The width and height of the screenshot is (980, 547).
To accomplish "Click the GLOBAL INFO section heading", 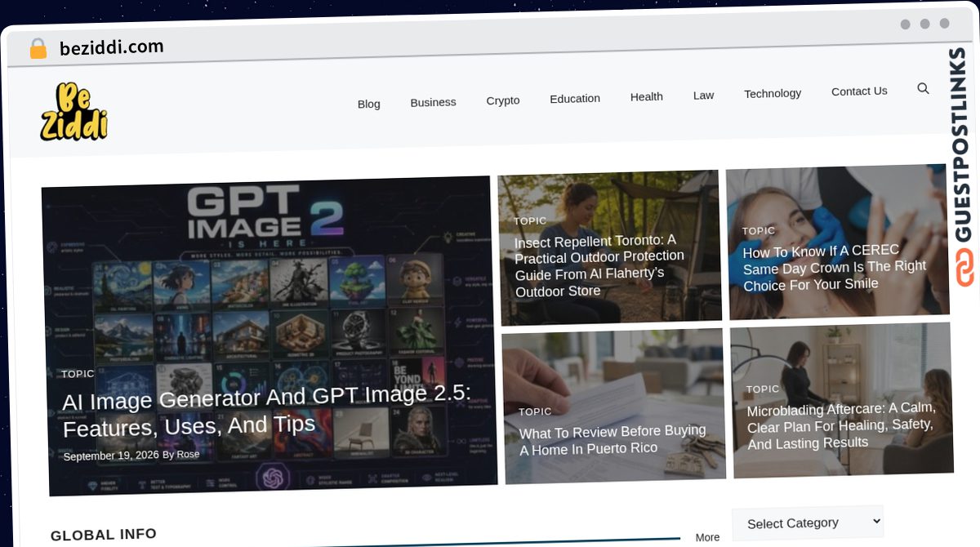I will [104, 535].
